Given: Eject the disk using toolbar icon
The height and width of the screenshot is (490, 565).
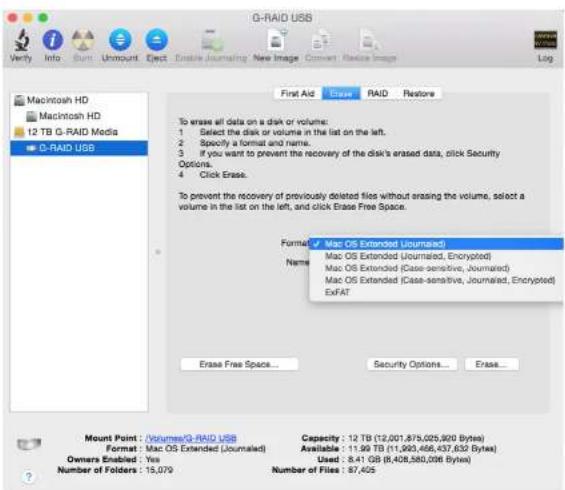Looking at the screenshot, I should [x=156, y=40].
